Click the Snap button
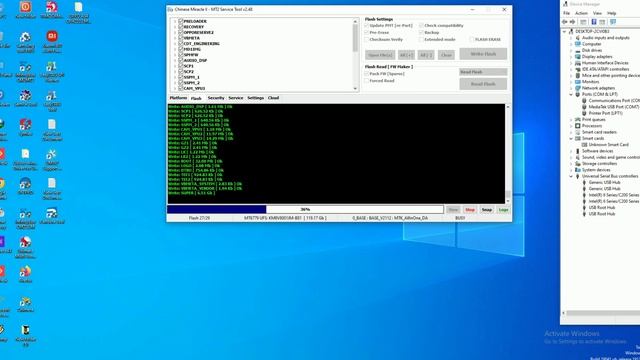The width and height of the screenshot is (640, 360). tap(487, 209)
